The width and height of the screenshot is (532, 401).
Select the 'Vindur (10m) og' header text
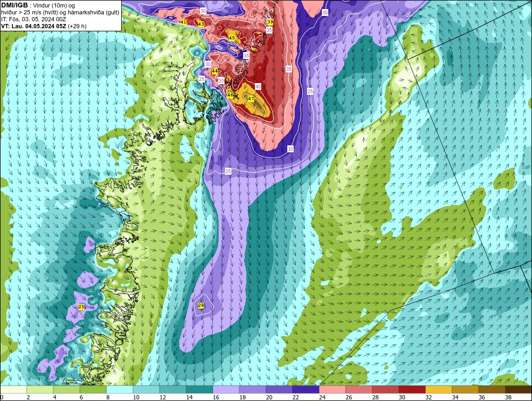[55, 5]
